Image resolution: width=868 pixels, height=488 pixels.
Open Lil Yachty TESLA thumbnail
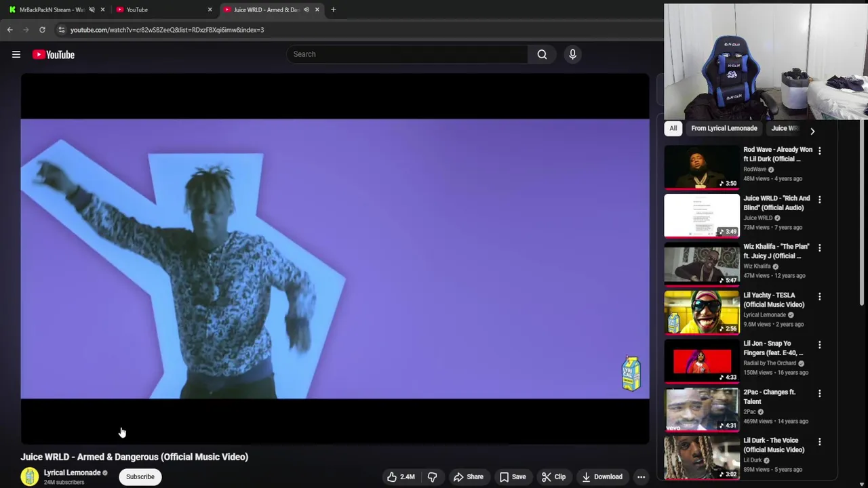pyautogui.click(x=702, y=312)
